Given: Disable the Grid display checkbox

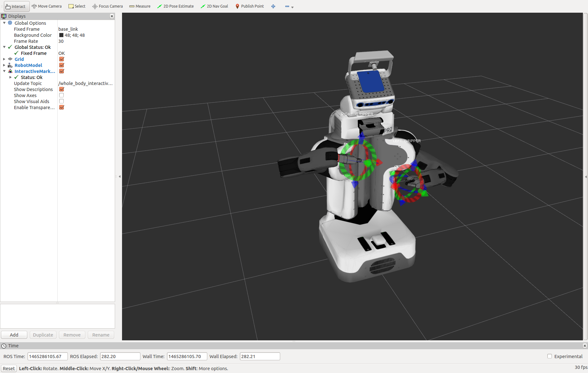Looking at the screenshot, I should [61, 59].
